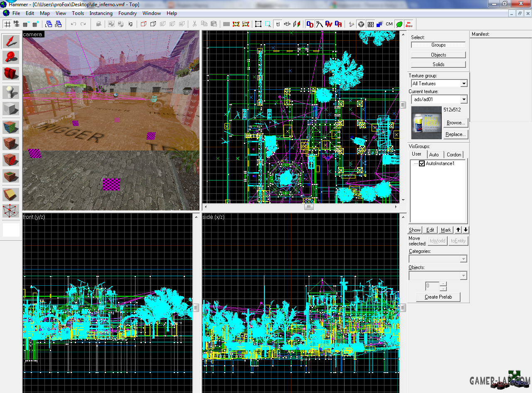532x393 pixels.
Task: Toggle the green leaf Show Detail icon
Action: point(399,24)
